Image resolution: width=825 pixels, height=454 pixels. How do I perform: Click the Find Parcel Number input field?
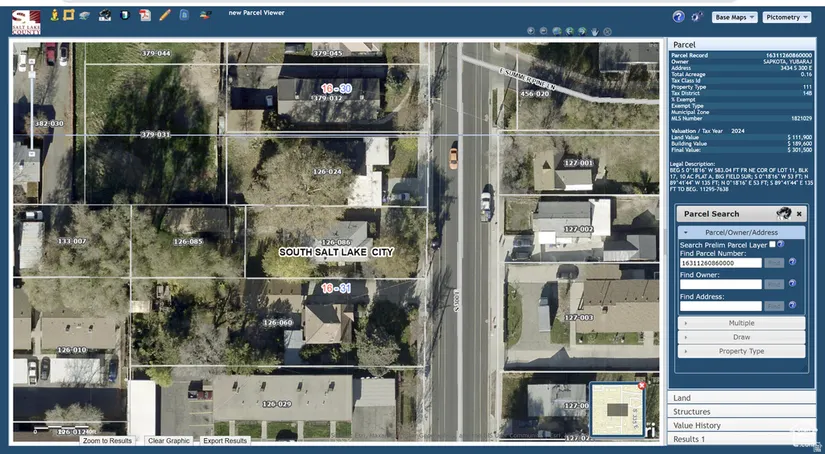point(720,263)
